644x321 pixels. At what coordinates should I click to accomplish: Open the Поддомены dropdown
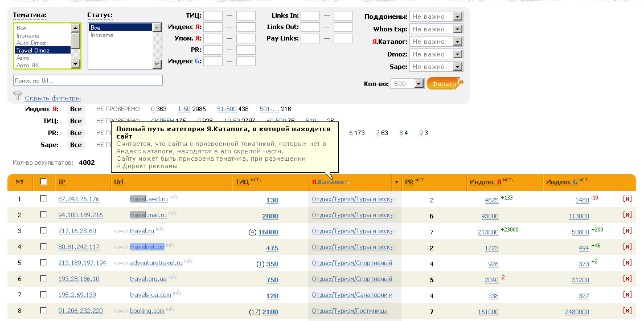(x=457, y=17)
